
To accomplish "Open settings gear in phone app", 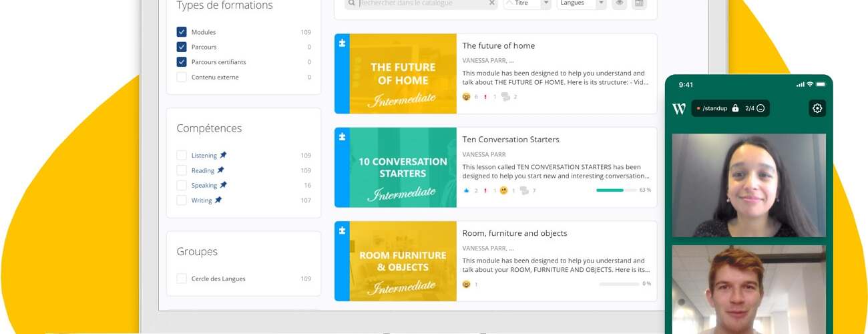I will 817,108.
